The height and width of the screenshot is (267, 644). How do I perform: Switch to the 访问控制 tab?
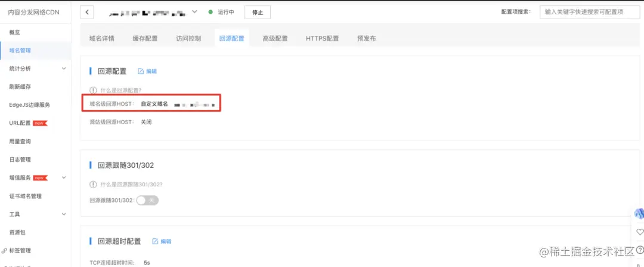pos(188,39)
